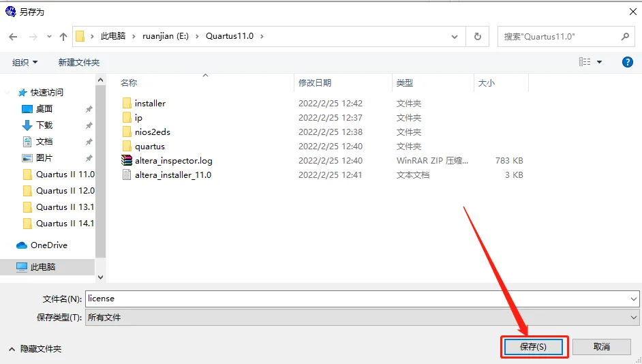
Task: Click the folder icon in address bar
Action: 80,36
